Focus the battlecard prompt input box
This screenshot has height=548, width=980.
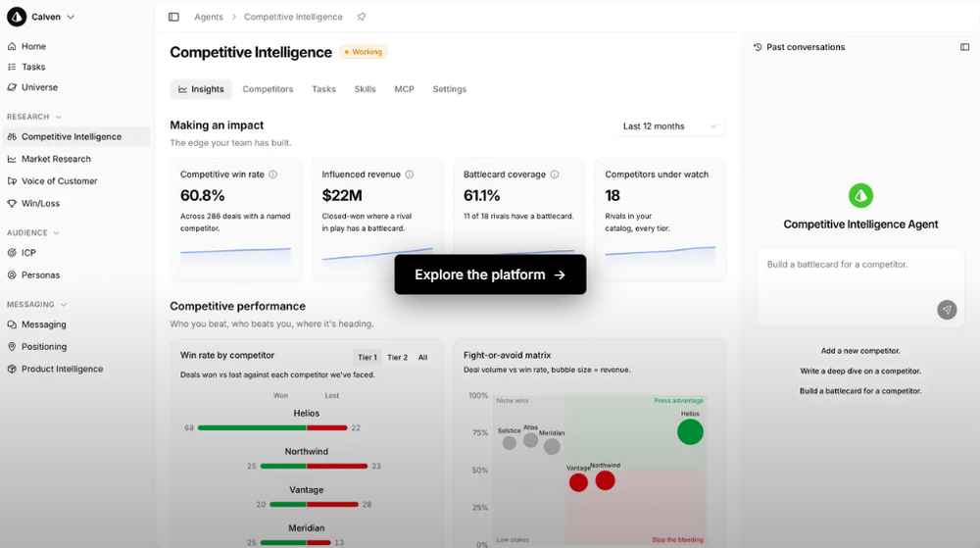pyautogui.click(x=860, y=287)
